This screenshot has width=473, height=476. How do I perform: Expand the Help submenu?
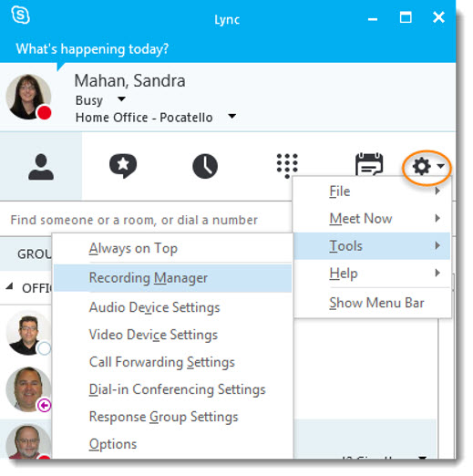tap(372, 274)
